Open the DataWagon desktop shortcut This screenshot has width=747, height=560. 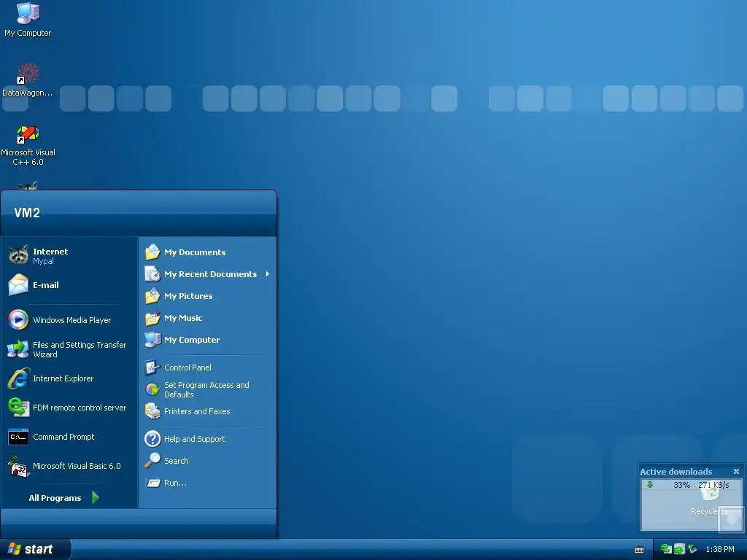coord(28,80)
